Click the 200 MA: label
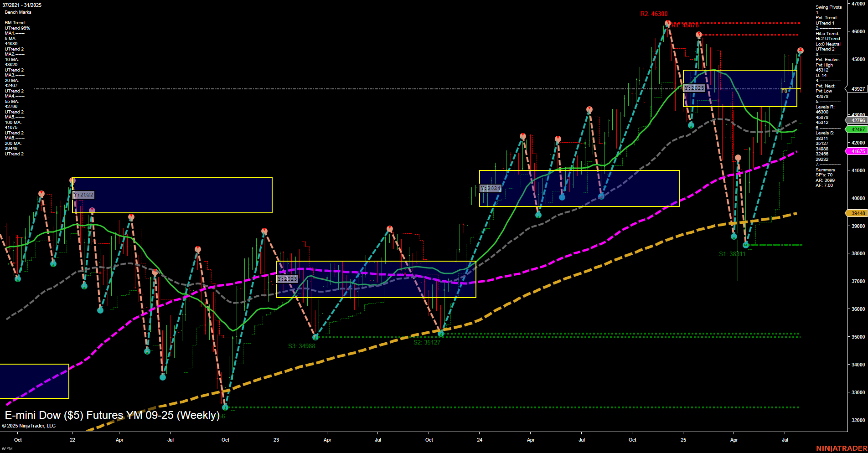868x453 pixels. coord(13,144)
